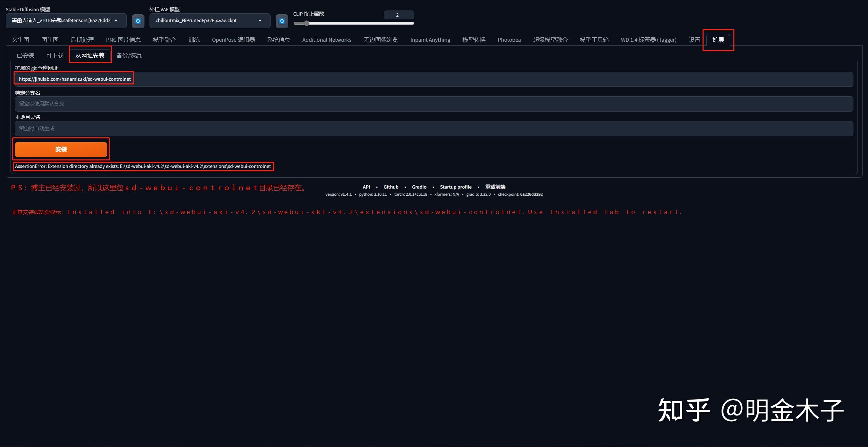Viewport: 868px width, 447px height.
Task: Refresh the external VAE model list
Action: pyautogui.click(x=282, y=21)
